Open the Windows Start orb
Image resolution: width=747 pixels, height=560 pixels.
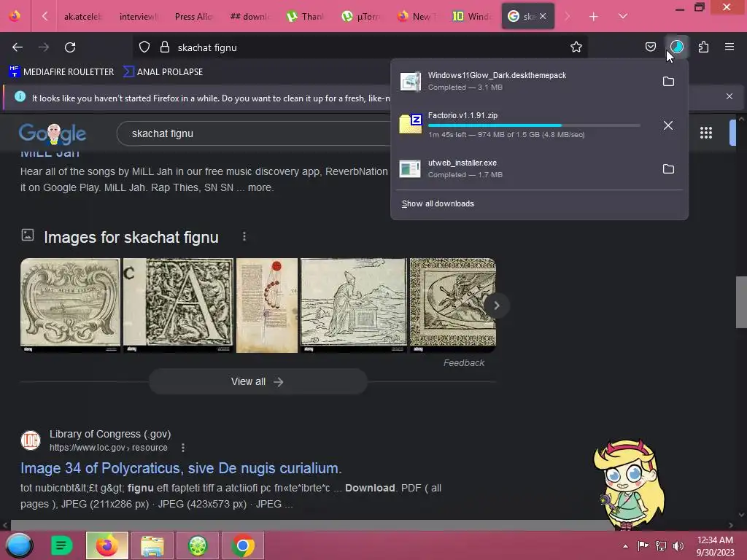coord(19,545)
